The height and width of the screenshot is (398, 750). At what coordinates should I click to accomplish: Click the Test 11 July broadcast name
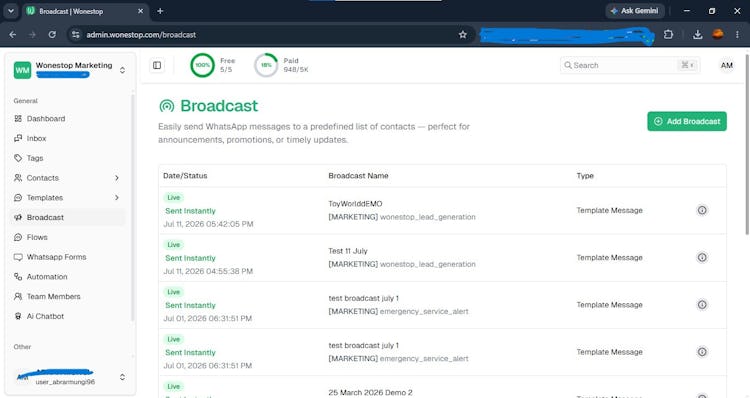click(x=348, y=251)
